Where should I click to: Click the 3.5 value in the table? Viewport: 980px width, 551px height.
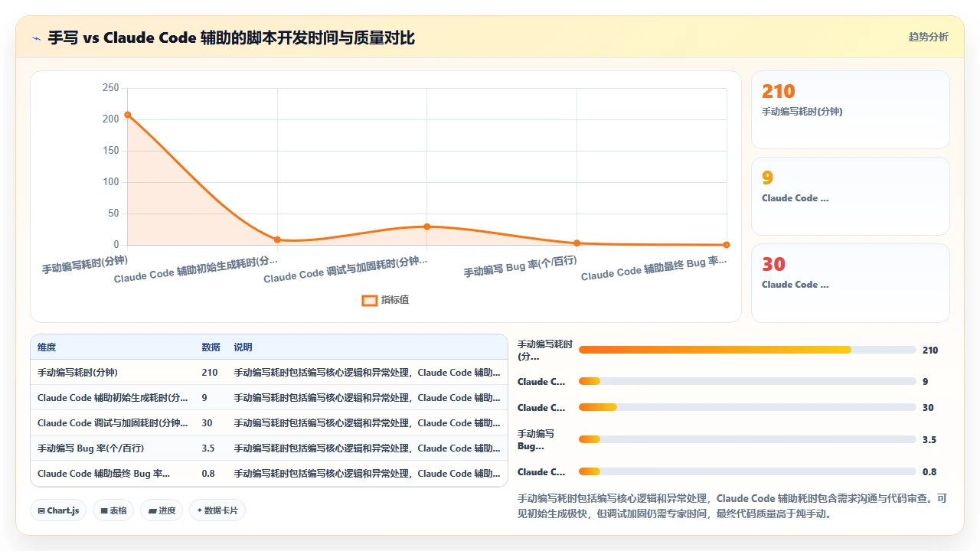tap(208, 448)
